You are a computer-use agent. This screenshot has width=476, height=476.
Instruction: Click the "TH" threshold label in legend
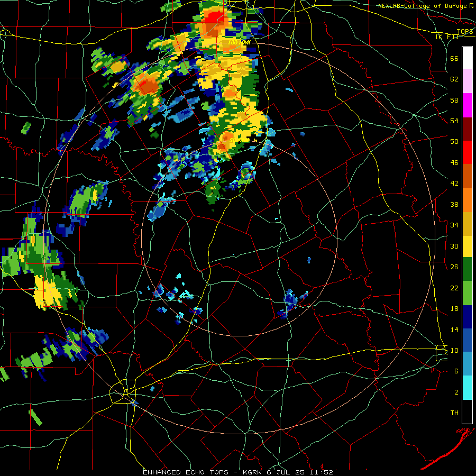[x=454, y=413]
